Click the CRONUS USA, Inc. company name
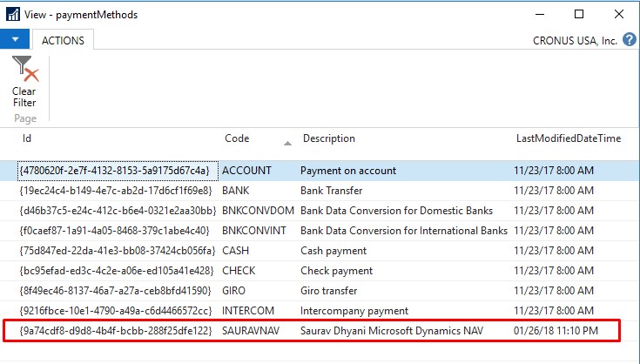This screenshot has width=640, height=364. click(574, 41)
